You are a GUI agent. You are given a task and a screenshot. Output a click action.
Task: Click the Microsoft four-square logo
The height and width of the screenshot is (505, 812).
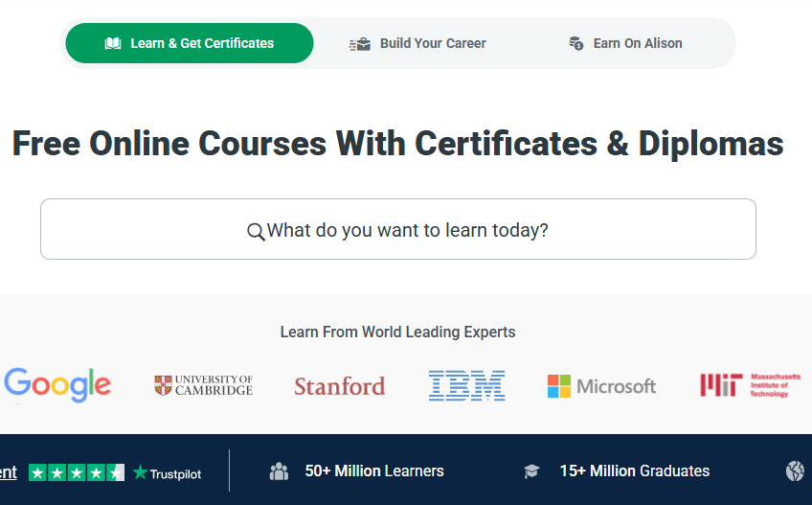point(601,386)
